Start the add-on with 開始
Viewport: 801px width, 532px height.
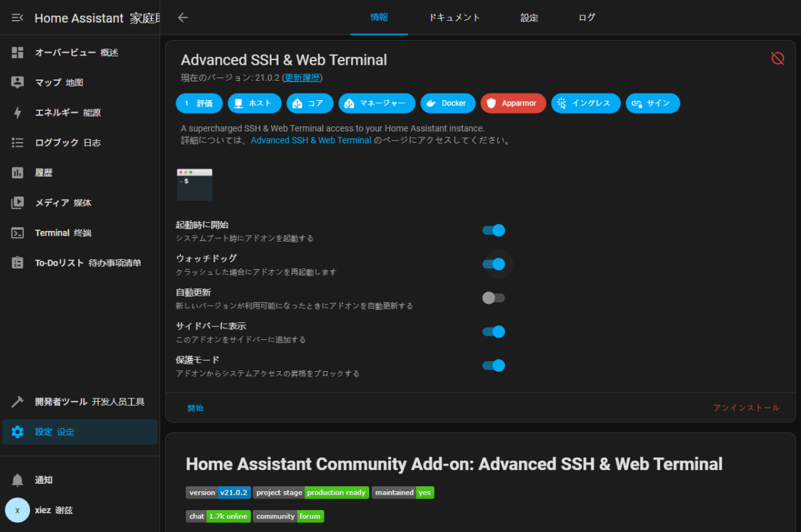point(196,408)
